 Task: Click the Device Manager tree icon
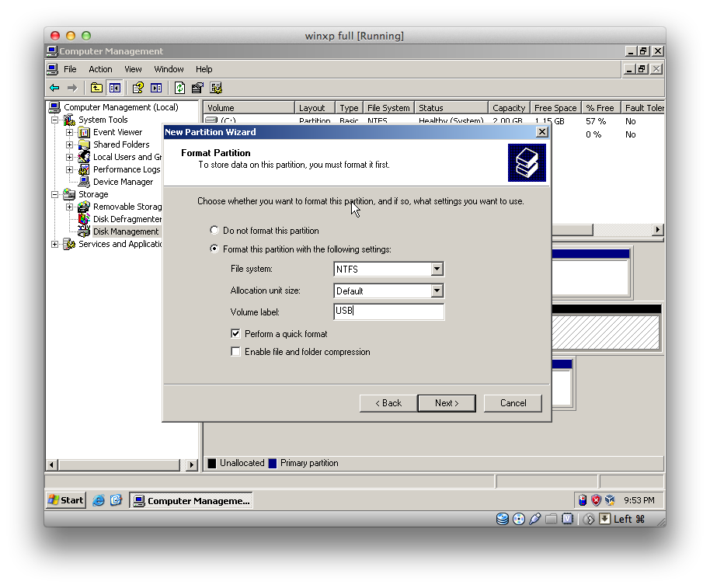[x=84, y=182]
